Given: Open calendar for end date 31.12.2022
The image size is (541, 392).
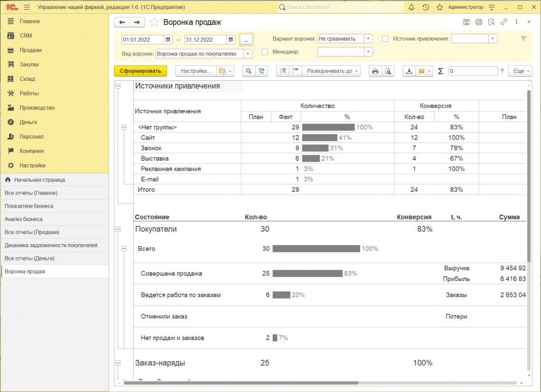Looking at the screenshot, I should click(x=230, y=39).
